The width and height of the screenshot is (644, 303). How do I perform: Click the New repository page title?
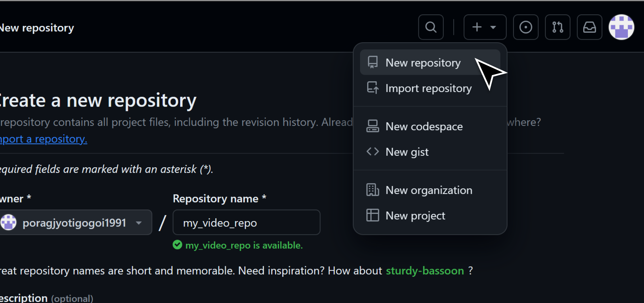point(37,28)
